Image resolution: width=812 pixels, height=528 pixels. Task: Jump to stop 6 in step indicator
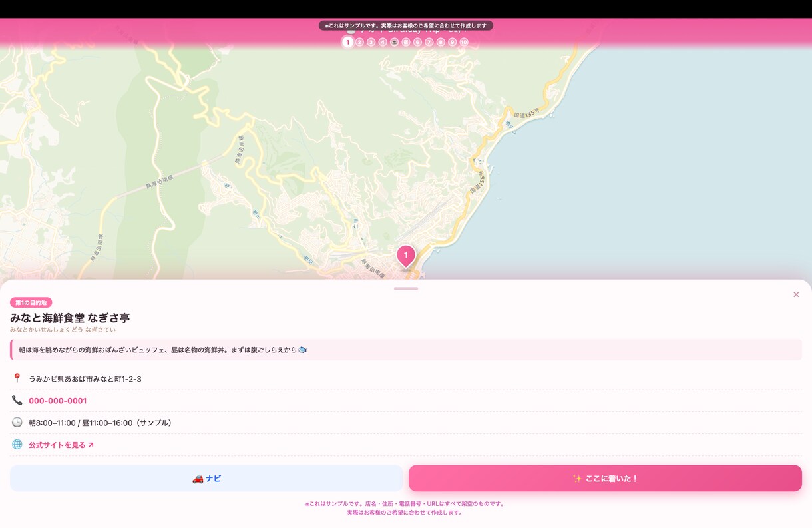point(417,42)
